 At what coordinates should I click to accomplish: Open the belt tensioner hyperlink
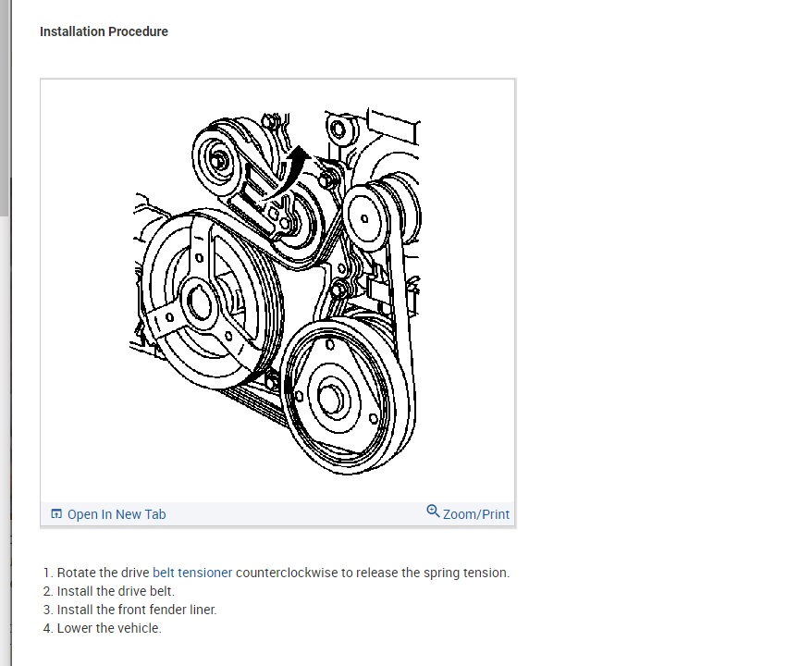point(192,573)
